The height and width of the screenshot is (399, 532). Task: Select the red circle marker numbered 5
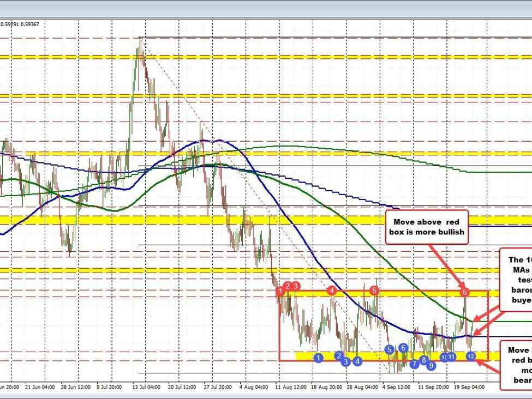click(x=374, y=290)
